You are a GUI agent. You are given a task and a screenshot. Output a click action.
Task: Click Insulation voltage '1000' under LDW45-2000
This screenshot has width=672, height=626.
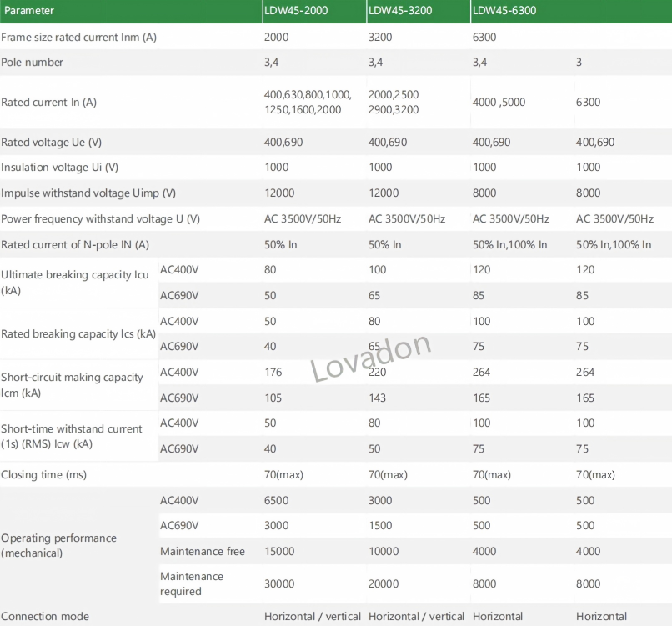[x=277, y=167]
